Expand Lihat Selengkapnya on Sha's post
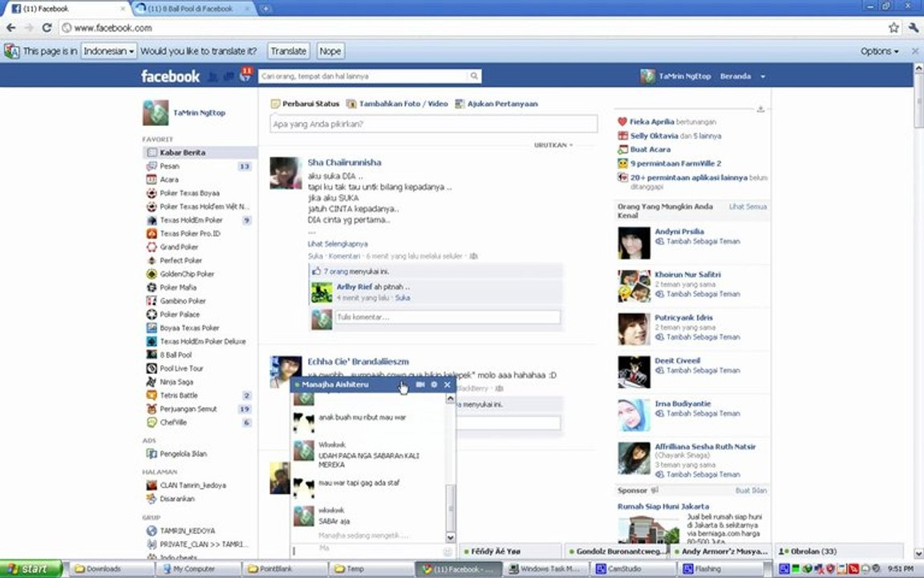The height and width of the screenshot is (578, 924). click(338, 243)
